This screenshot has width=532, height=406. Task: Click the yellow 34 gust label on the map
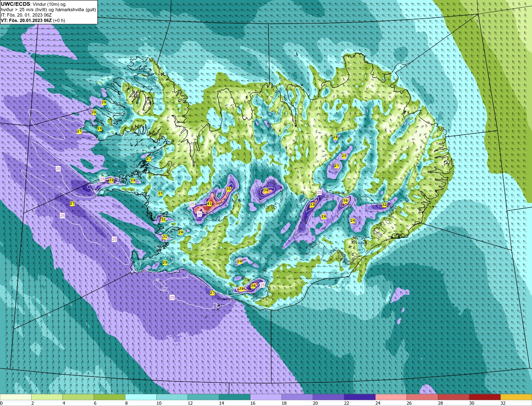(266, 191)
